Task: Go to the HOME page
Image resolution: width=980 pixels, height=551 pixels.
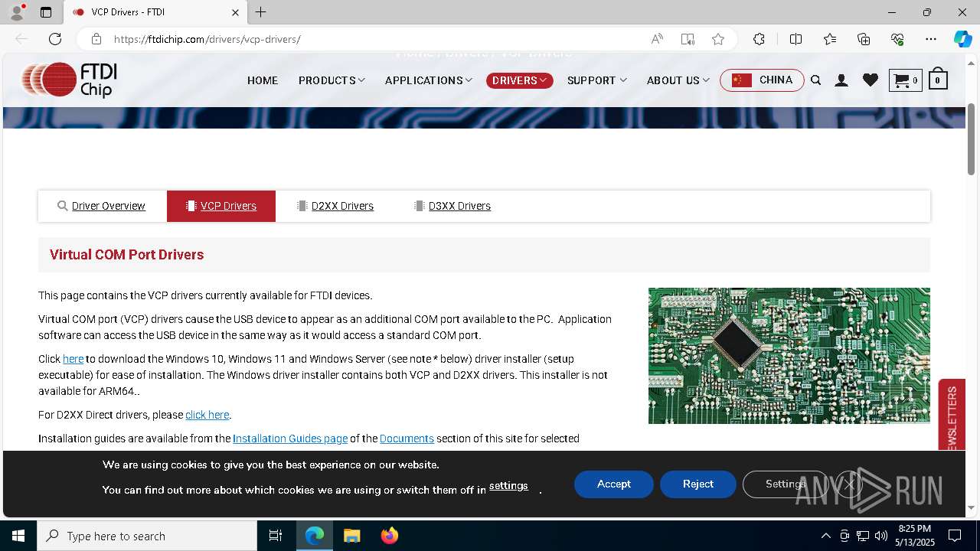Action: coord(263,80)
